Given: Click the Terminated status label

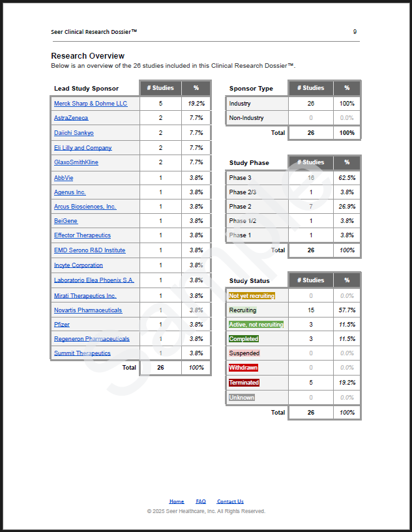Looking at the screenshot, I should (244, 382).
